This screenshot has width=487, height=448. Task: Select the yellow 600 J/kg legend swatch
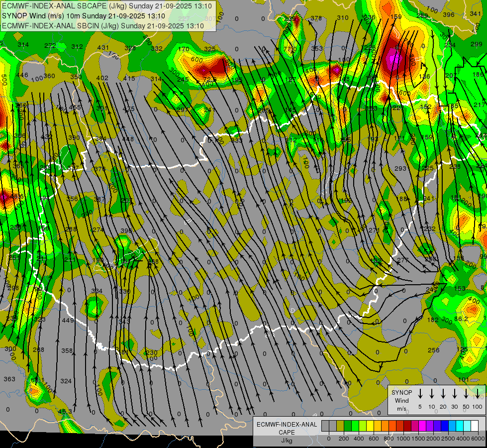(x=370, y=426)
